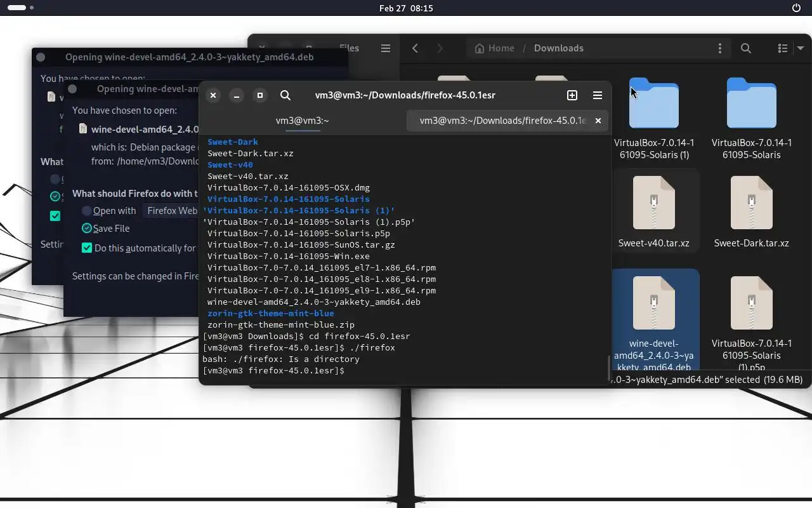Screen dimensions: 812x508
Task: Search in the Files window
Action: point(746,48)
